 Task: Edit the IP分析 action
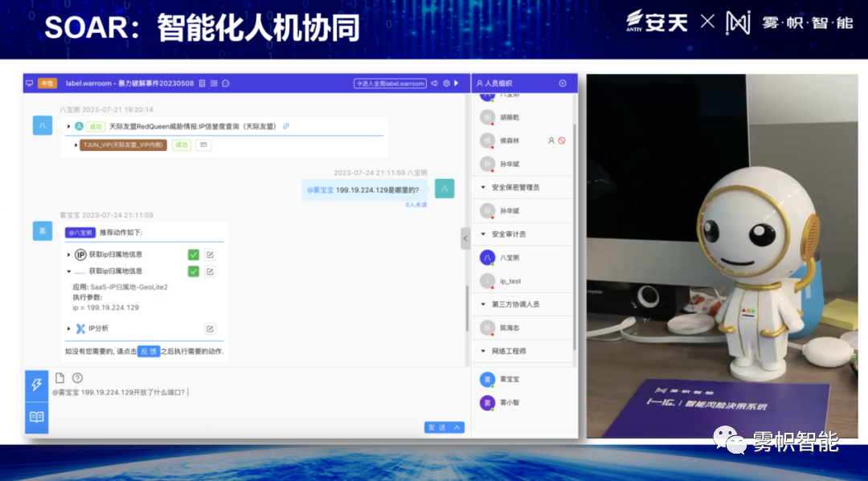coord(210,329)
